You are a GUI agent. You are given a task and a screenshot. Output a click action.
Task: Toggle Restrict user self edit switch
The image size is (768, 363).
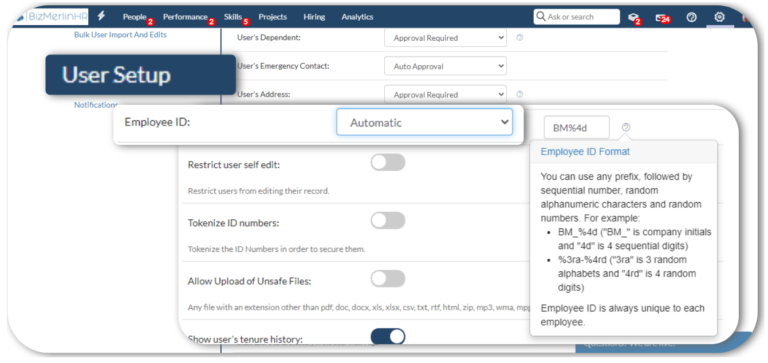click(388, 163)
